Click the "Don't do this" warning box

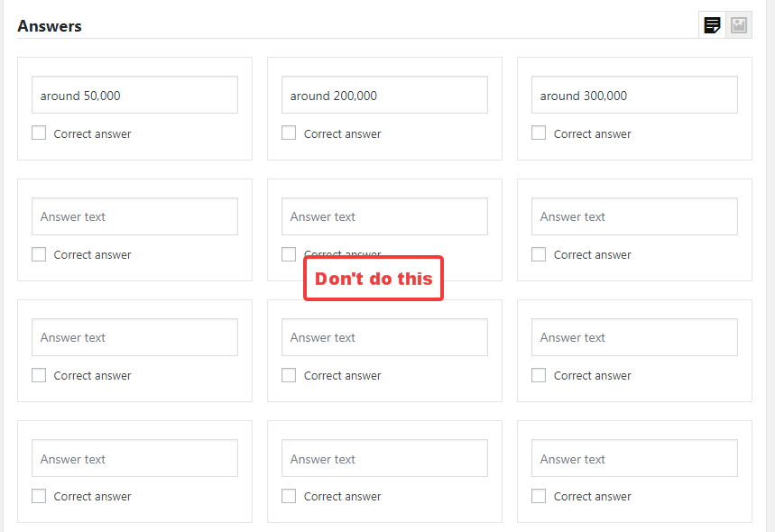coord(373,279)
